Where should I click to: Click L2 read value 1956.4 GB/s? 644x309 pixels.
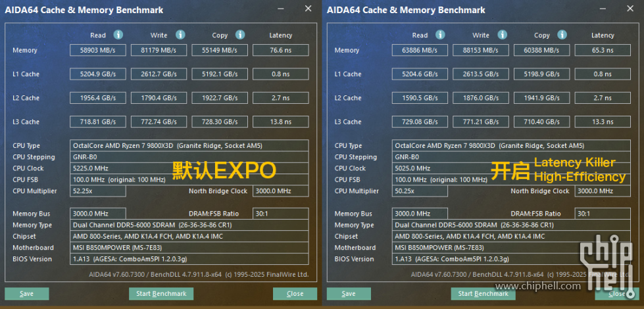(x=98, y=98)
